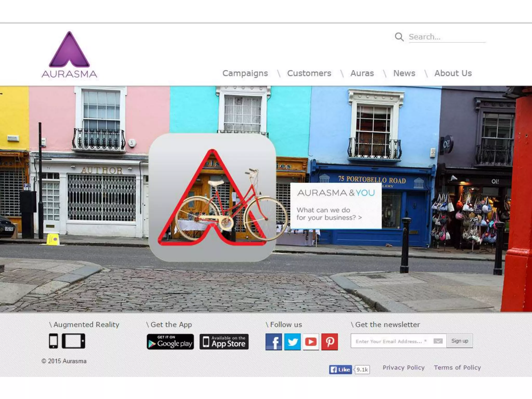Open the Facebook follow icon

274,342
